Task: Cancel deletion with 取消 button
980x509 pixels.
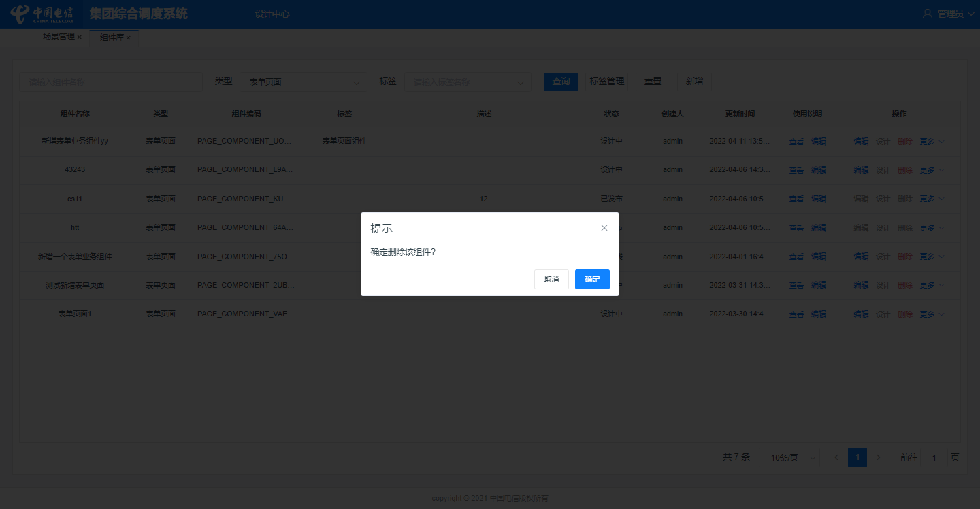Action: 551,279
